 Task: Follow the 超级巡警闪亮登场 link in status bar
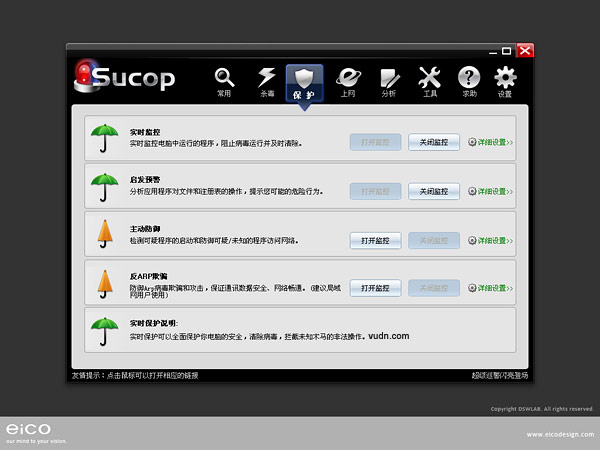(x=499, y=375)
